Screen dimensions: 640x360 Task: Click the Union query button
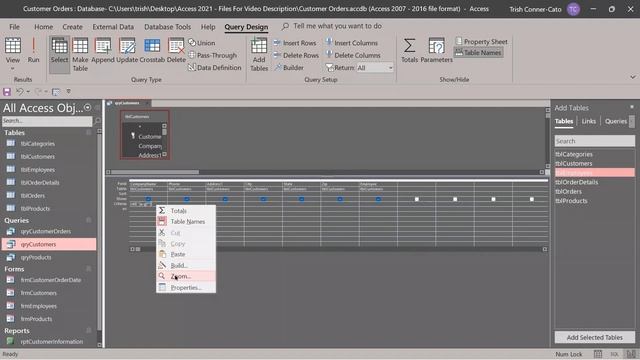(202, 42)
